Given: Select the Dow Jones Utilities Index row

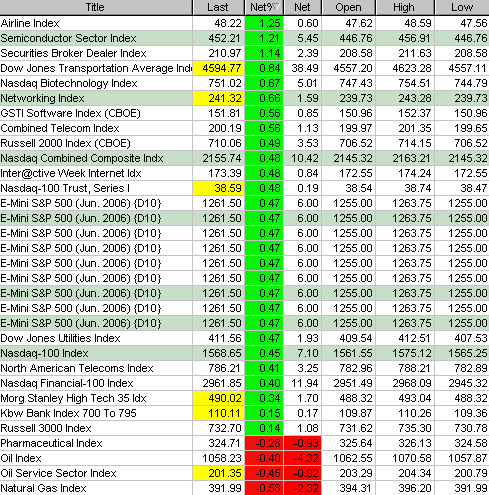Looking at the screenshot, I should (x=244, y=338).
